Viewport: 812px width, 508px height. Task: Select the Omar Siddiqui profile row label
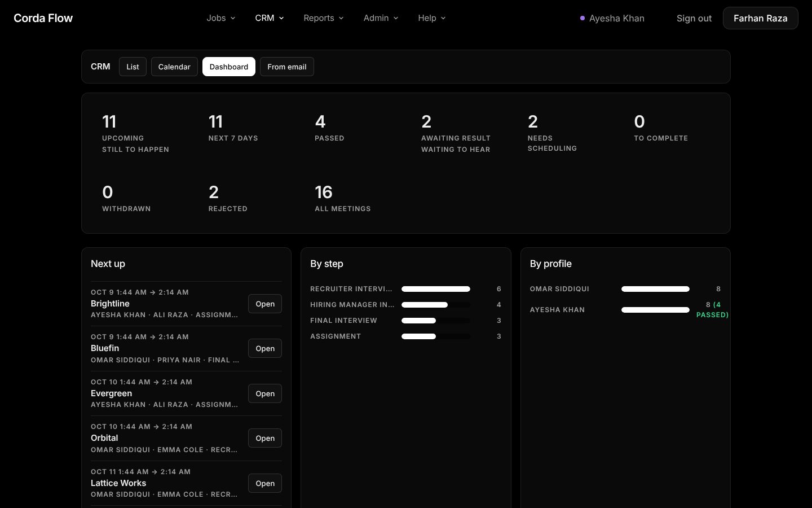[x=559, y=289]
